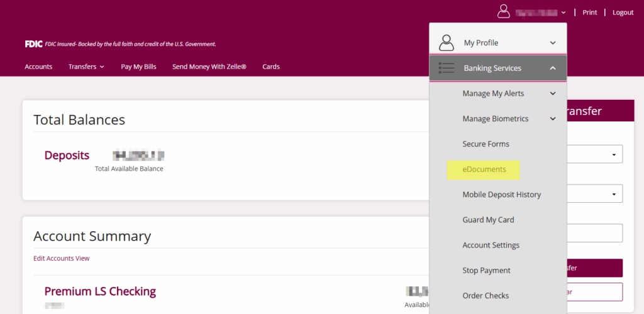Image resolution: width=644 pixels, height=314 pixels.
Task: Expand the My Profile chevron
Action: 553,43
